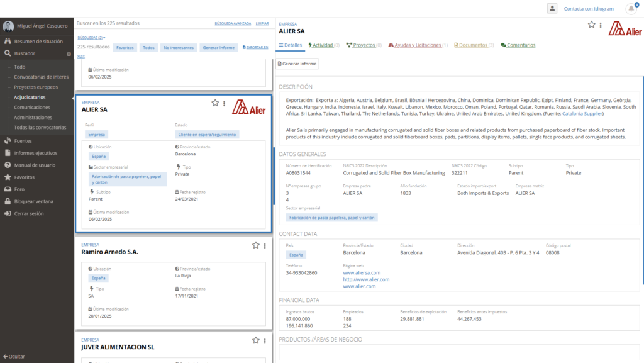This screenshot has height=363, width=644.
Task: Open the detail header three-dot menu
Action: point(601,25)
